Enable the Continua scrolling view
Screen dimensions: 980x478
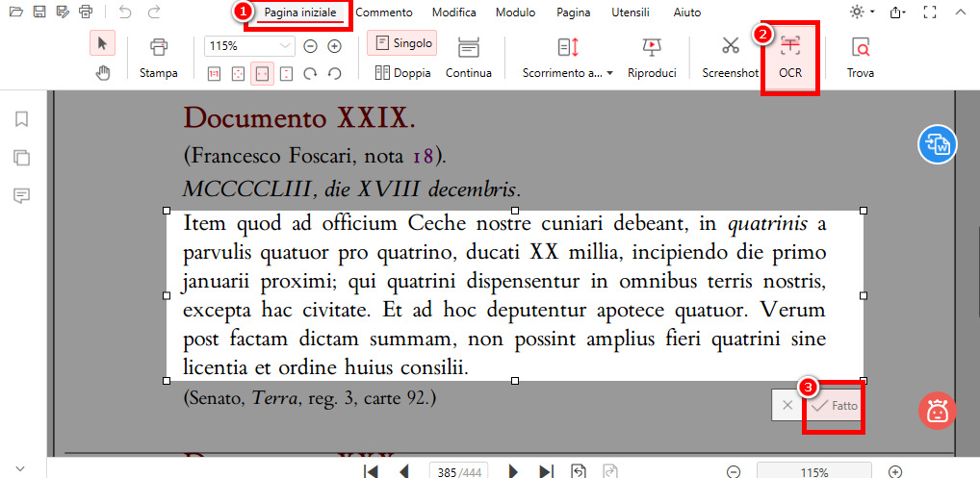[x=468, y=60]
